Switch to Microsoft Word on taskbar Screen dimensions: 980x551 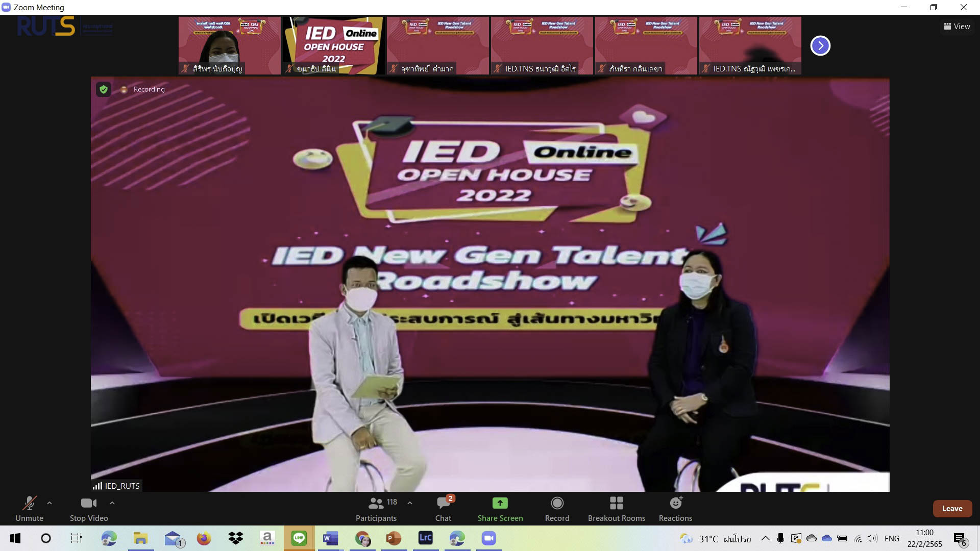330,538
